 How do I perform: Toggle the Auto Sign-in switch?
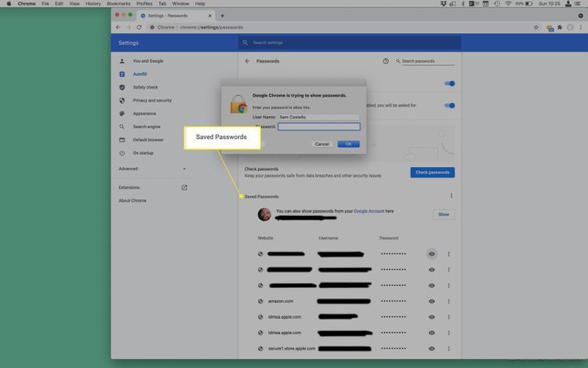450,105
